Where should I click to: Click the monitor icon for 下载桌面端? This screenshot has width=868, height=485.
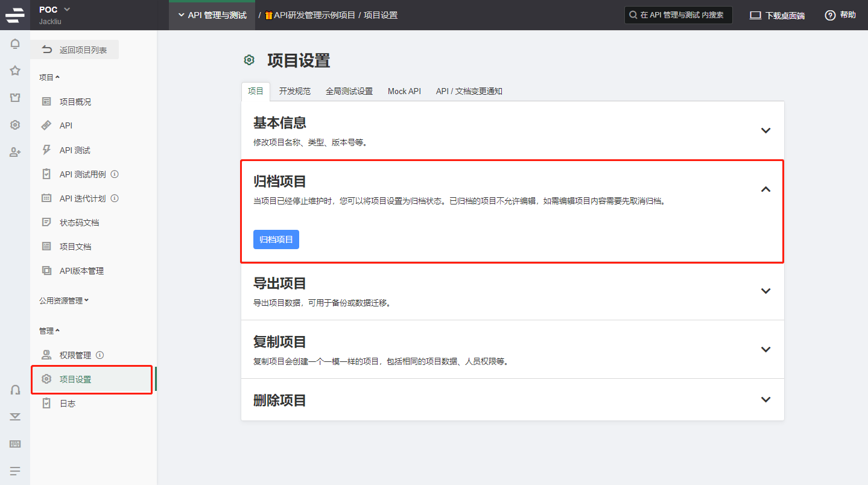(755, 15)
